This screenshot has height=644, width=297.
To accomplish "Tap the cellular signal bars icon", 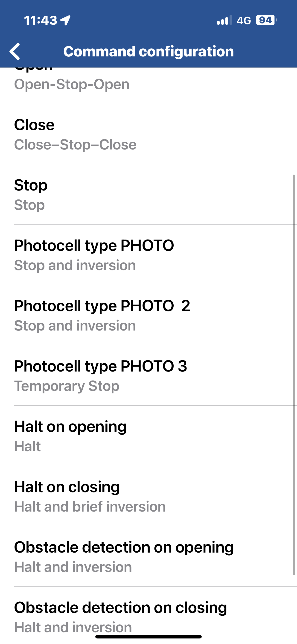I will click(x=224, y=20).
